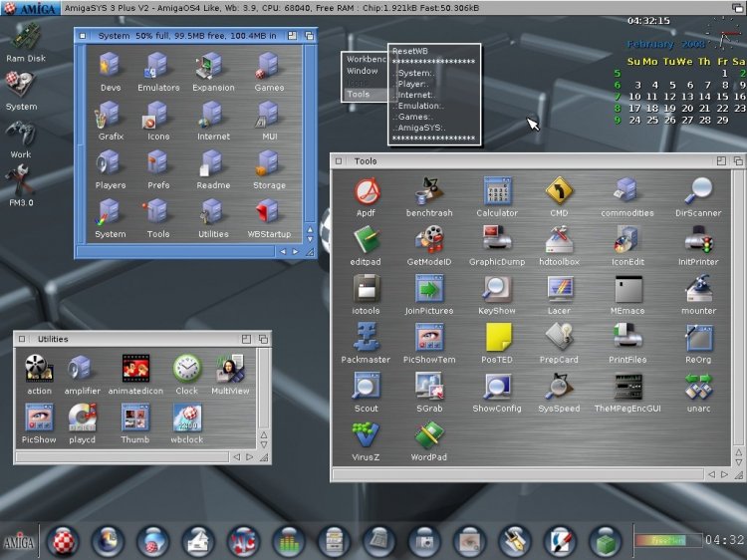The width and height of the screenshot is (747, 560).
Task: Click the free memory gauge on taskbar
Action: pos(668,540)
